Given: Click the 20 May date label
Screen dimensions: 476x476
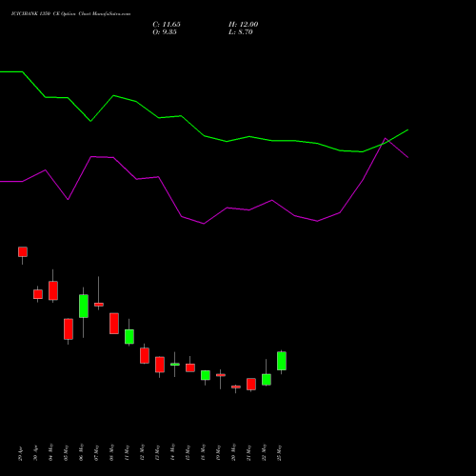Looking at the screenshot, I should point(233,453).
